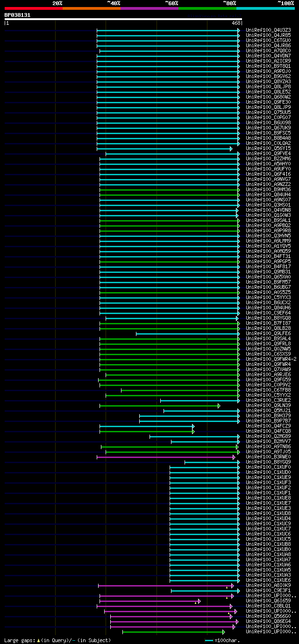Select the UniRef100_C9EF64 label
The image size is (299, 644).
(268, 313)
